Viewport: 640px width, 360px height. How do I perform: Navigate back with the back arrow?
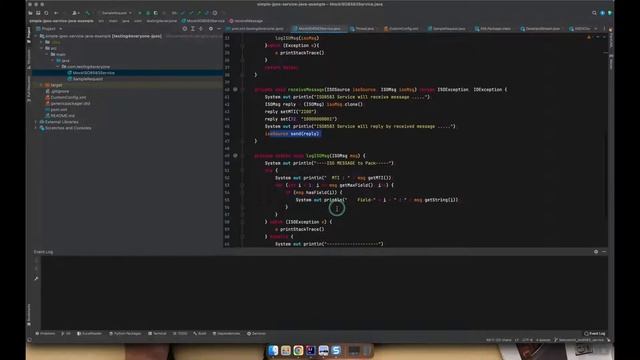coord(56,13)
